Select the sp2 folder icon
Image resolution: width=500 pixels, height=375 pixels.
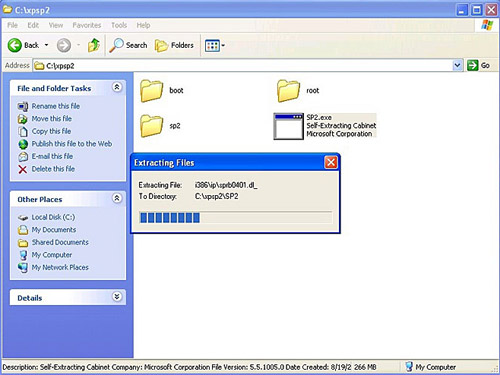click(x=152, y=126)
